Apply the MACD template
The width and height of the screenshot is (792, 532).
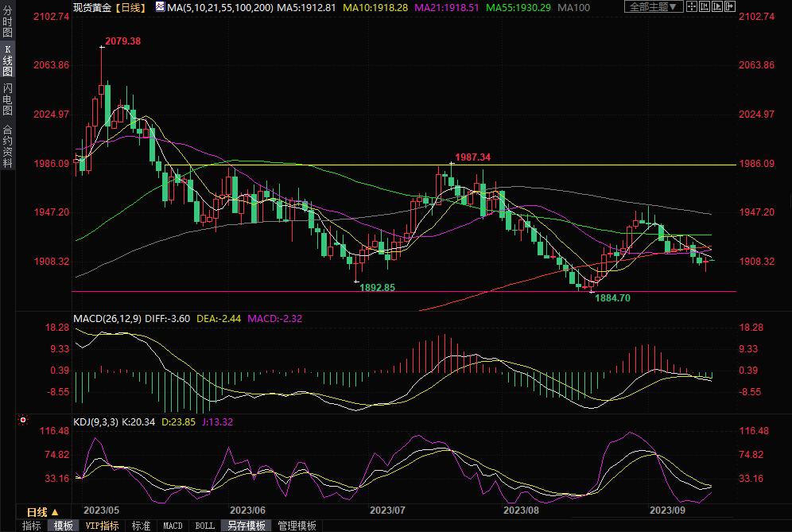[173, 526]
